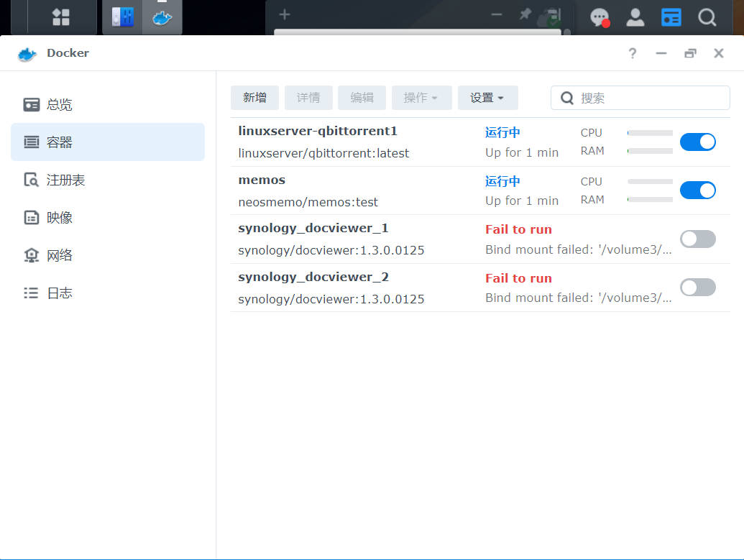Open the widgets panel icon

(x=671, y=17)
